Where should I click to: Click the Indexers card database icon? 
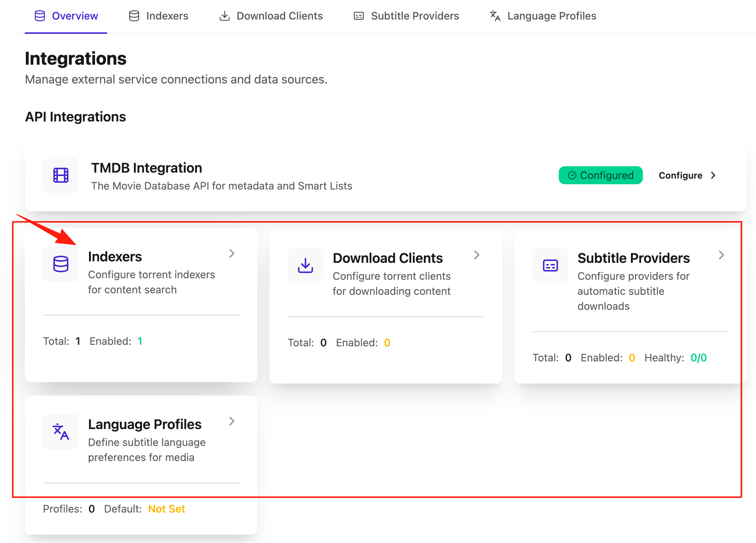coord(61,264)
